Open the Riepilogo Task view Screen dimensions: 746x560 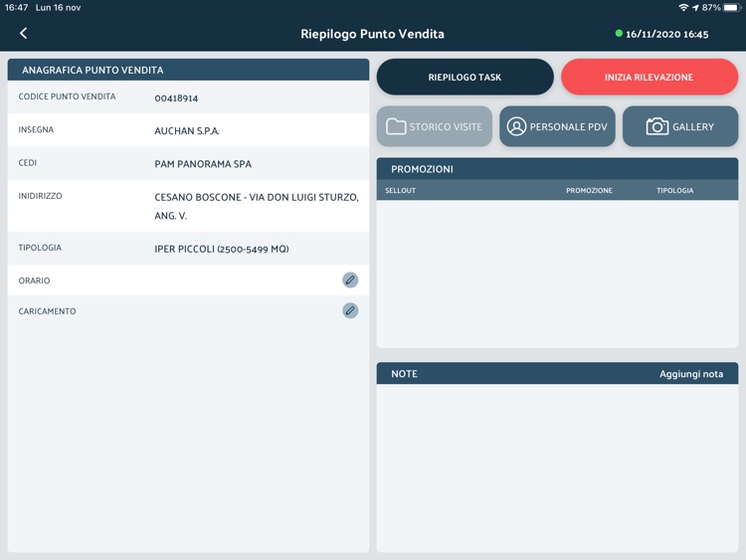(465, 77)
